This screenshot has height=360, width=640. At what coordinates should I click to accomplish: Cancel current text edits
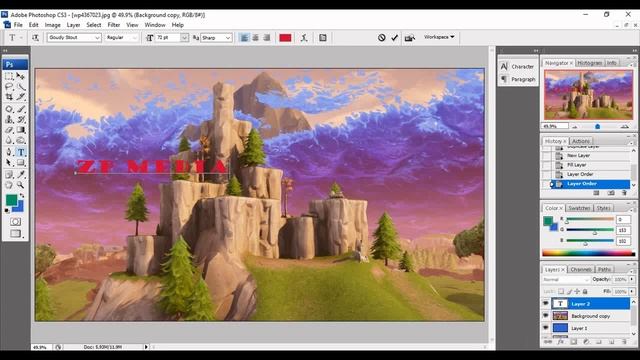(x=382, y=38)
